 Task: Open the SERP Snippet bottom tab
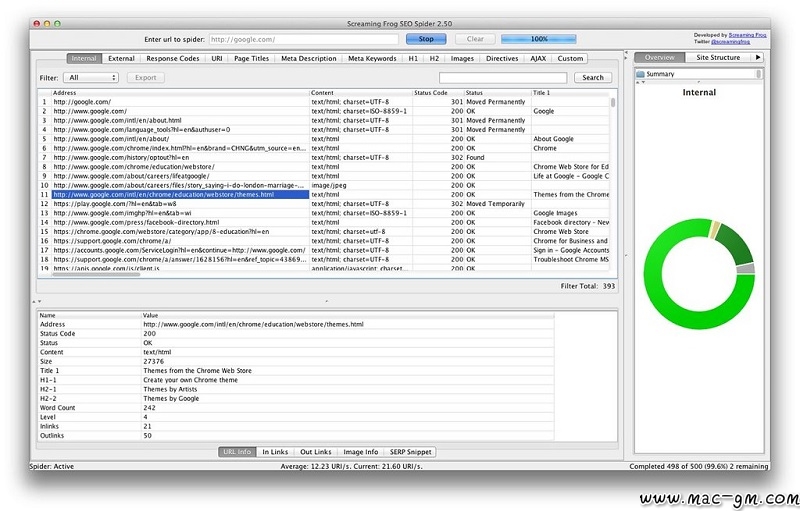coord(411,452)
